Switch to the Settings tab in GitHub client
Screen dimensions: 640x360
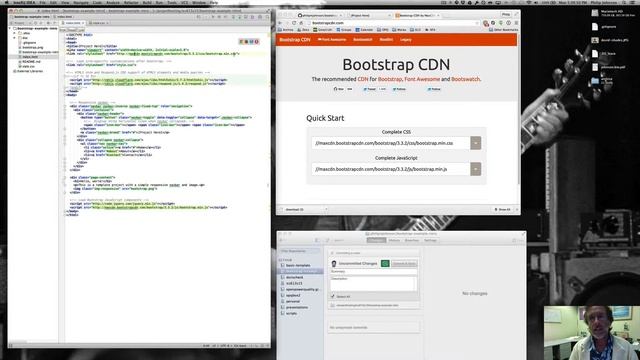pyautogui.click(x=430, y=240)
